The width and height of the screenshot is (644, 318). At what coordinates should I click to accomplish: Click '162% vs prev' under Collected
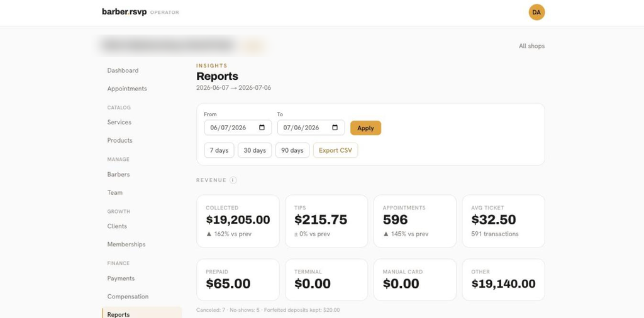(x=229, y=234)
